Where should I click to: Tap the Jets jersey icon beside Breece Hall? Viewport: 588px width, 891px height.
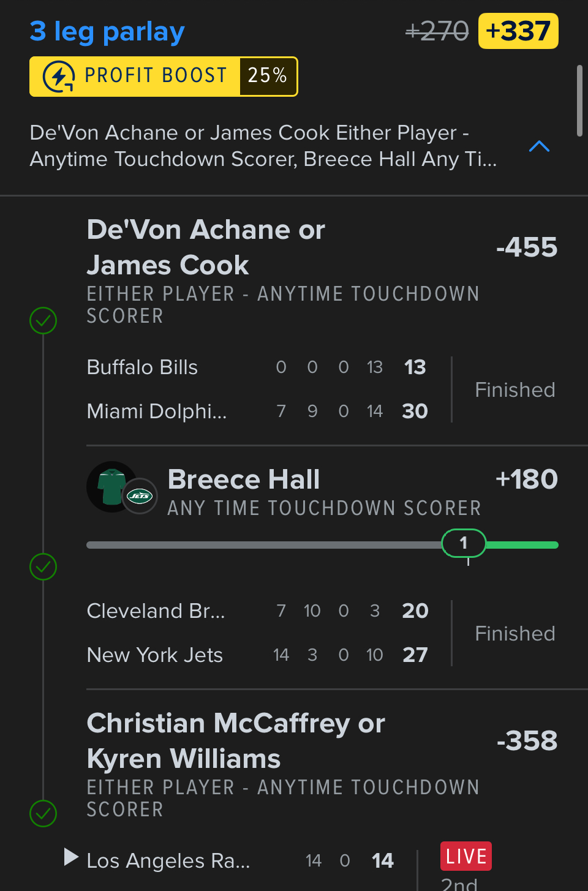tap(111, 487)
